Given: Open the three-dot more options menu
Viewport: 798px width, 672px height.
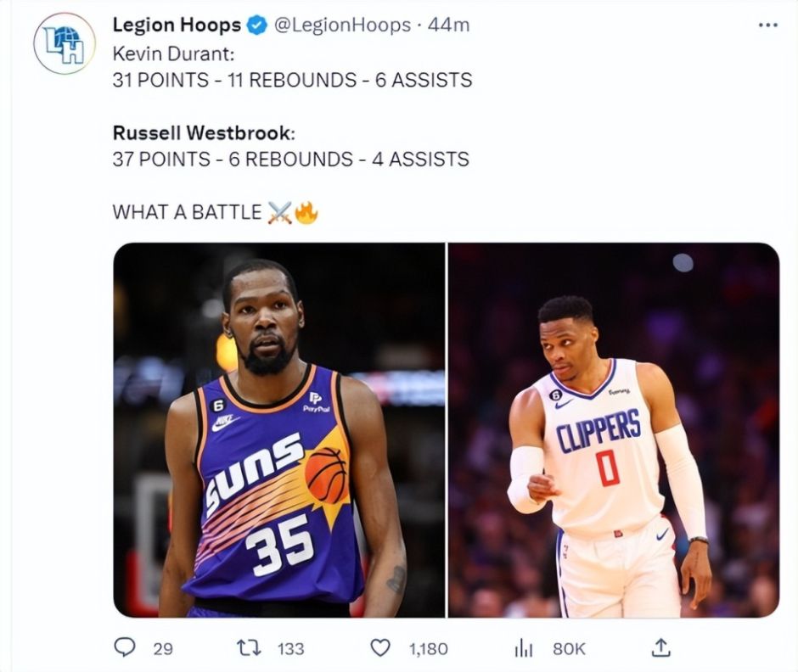Looking at the screenshot, I should point(767,25).
